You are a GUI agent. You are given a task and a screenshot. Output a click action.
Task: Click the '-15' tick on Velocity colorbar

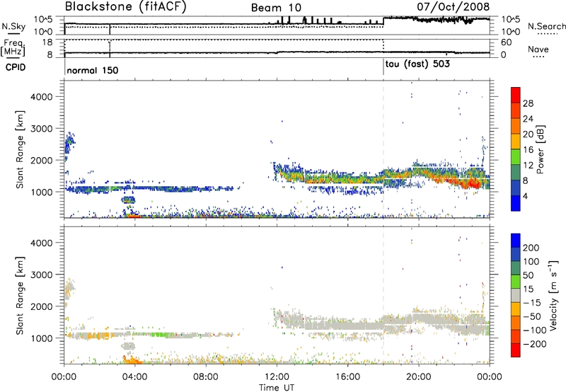[532, 302]
